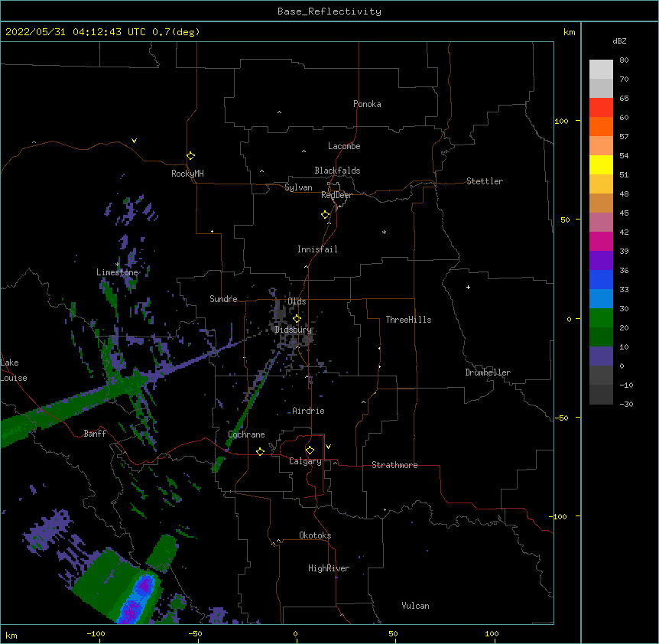Select the Drumheller label
The width and height of the screenshot is (659, 644).
click(x=488, y=372)
